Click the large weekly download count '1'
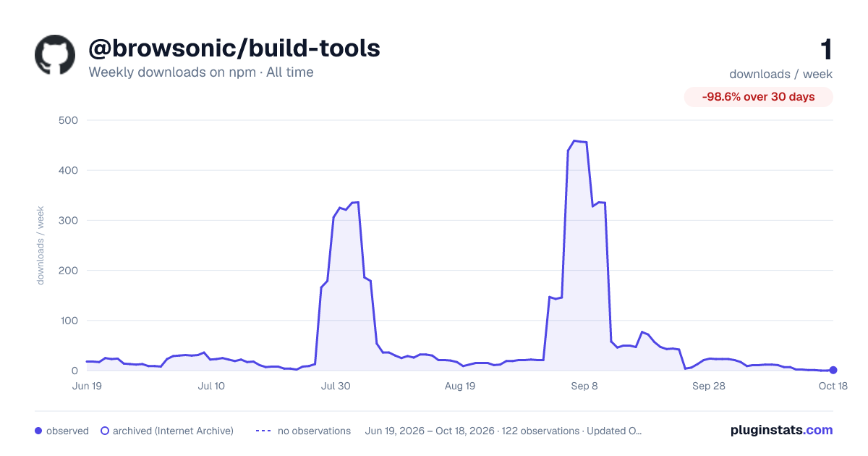 826,50
